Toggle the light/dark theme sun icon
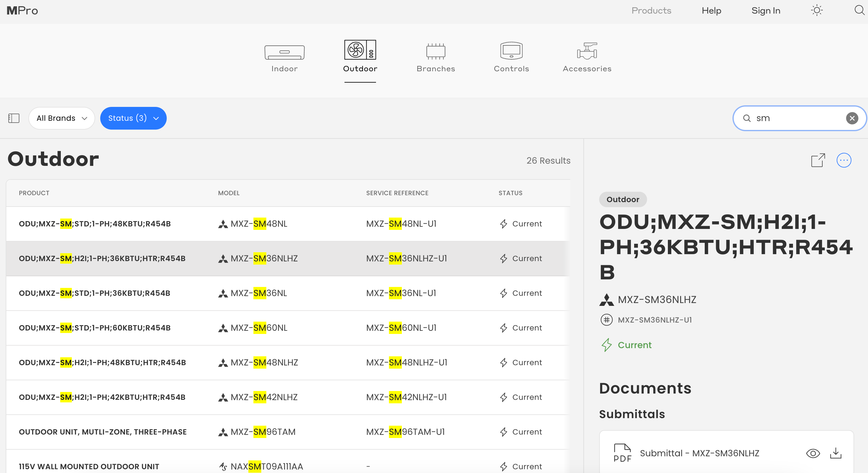Image resolution: width=868 pixels, height=473 pixels. [x=816, y=10]
